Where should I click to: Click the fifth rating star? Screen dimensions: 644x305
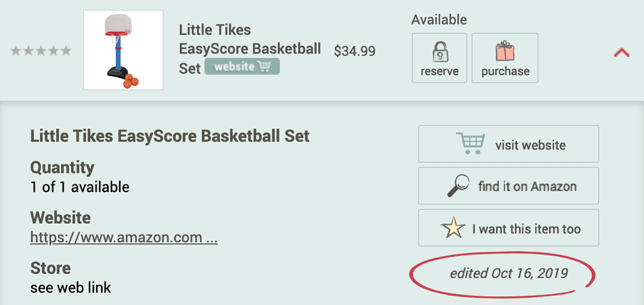[66, 51]
